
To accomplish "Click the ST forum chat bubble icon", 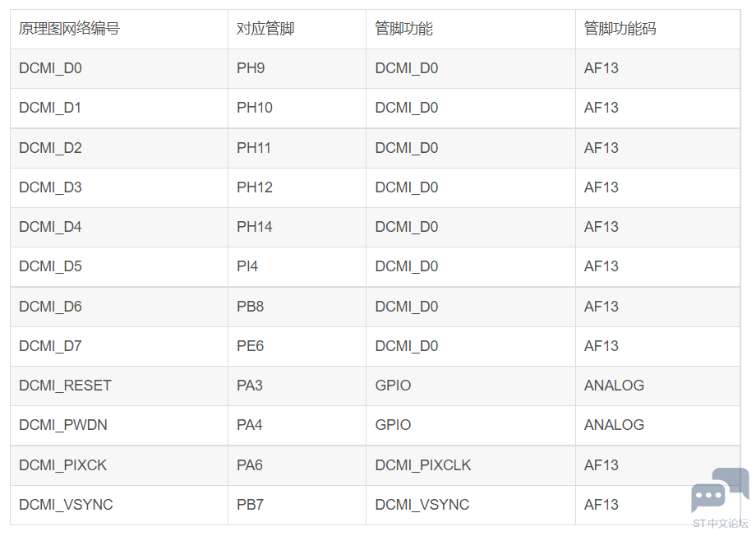I will [x=720, y=490].
